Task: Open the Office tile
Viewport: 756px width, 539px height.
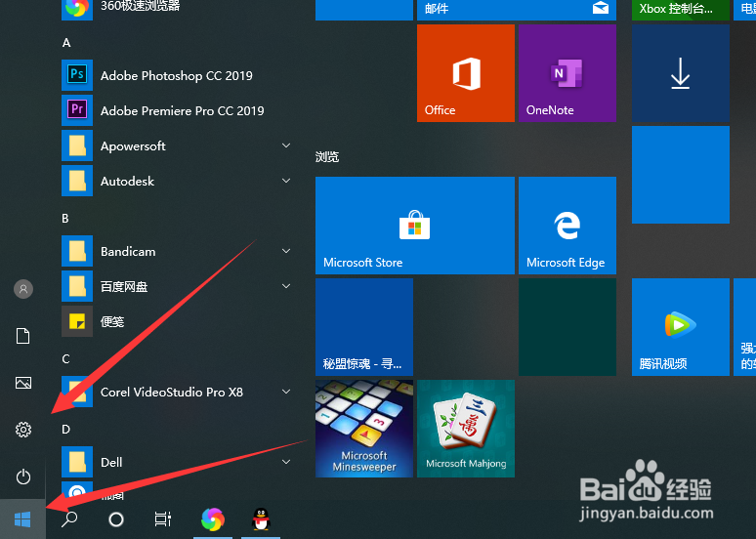Action: coord(465,73)
